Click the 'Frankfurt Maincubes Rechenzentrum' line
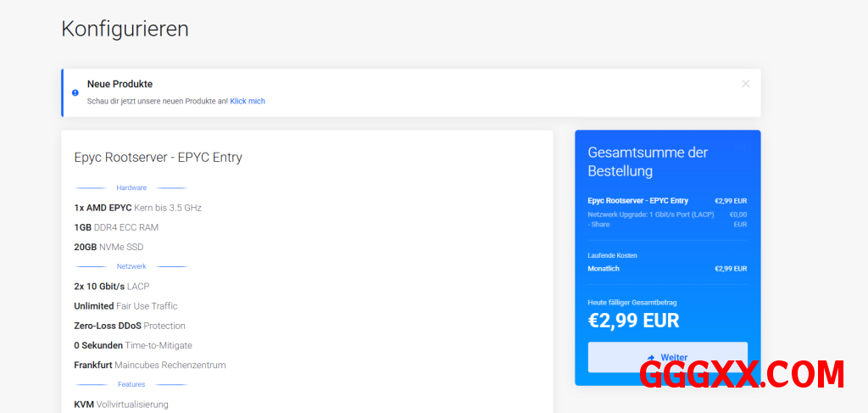Viewport: 868px width, 413px height. coord(150,366)
